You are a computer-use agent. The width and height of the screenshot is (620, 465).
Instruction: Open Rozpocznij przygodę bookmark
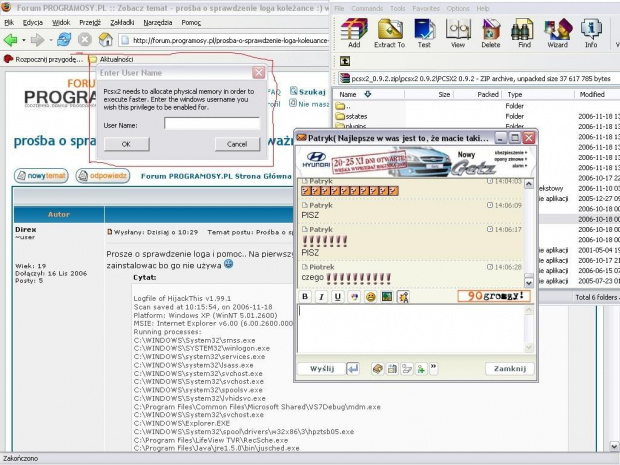pyautogui.click(x=43, y=59)
